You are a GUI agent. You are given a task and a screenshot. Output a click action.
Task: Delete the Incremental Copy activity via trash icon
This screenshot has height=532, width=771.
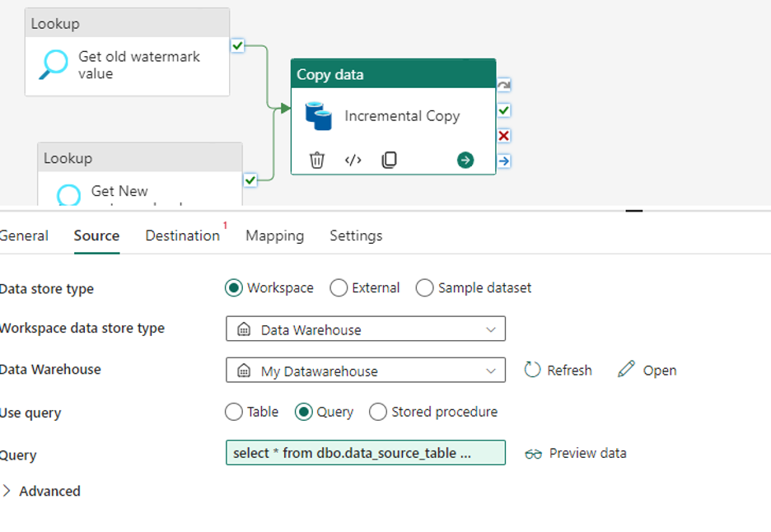pos(316,161)
